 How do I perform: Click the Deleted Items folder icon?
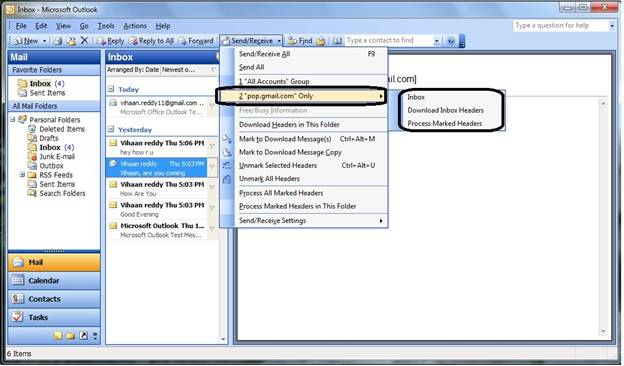click(x=32, y=129)
